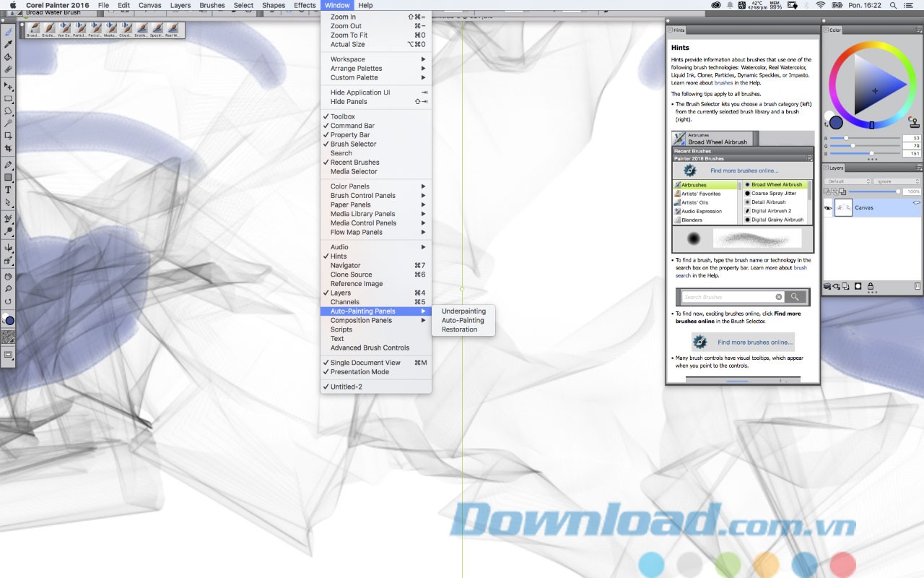The width and height of the screenshot is (924, 578).
Task: Click the blue R slider in Color panel
Action: point(845,137)
